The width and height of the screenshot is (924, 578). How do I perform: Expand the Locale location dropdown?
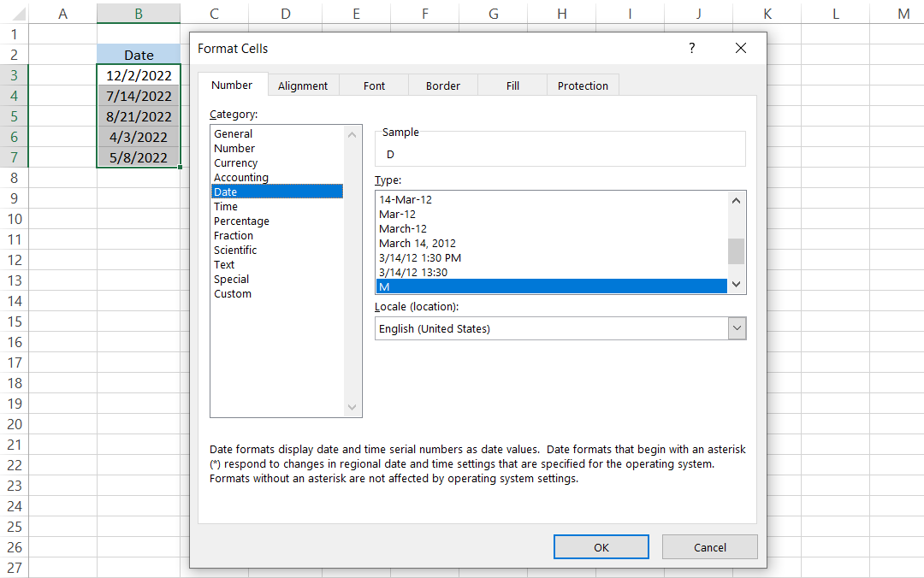pos(737,328)
